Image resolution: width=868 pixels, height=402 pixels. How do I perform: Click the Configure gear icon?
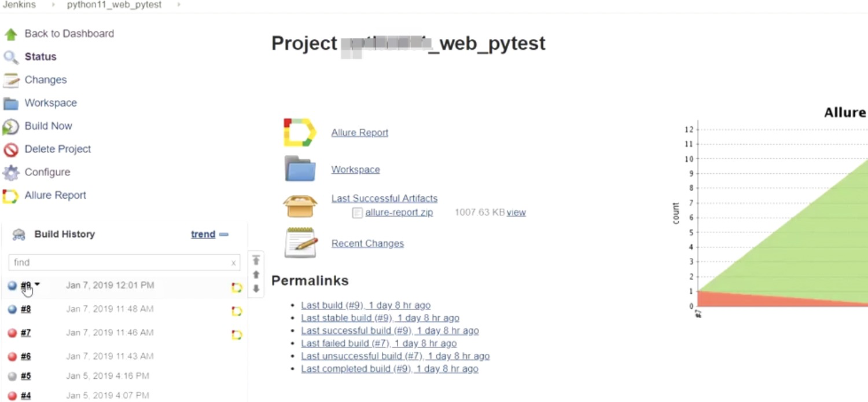pyautogui.click(x=11, y=173)
